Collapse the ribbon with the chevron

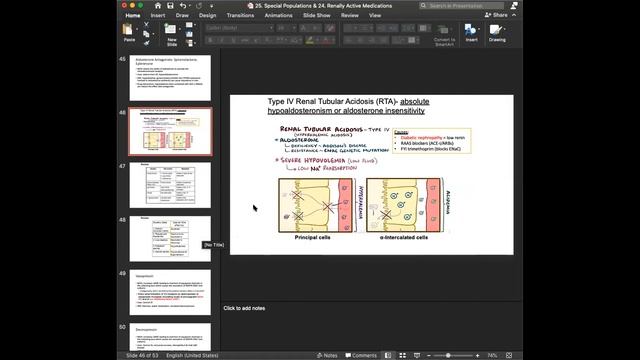pos(514,15)
